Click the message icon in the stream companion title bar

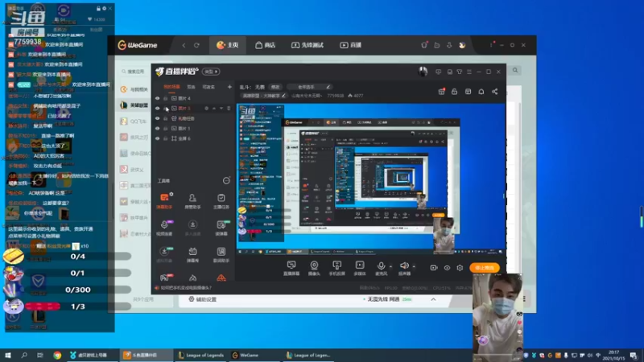pyautogui.click(x=438, y=72)
